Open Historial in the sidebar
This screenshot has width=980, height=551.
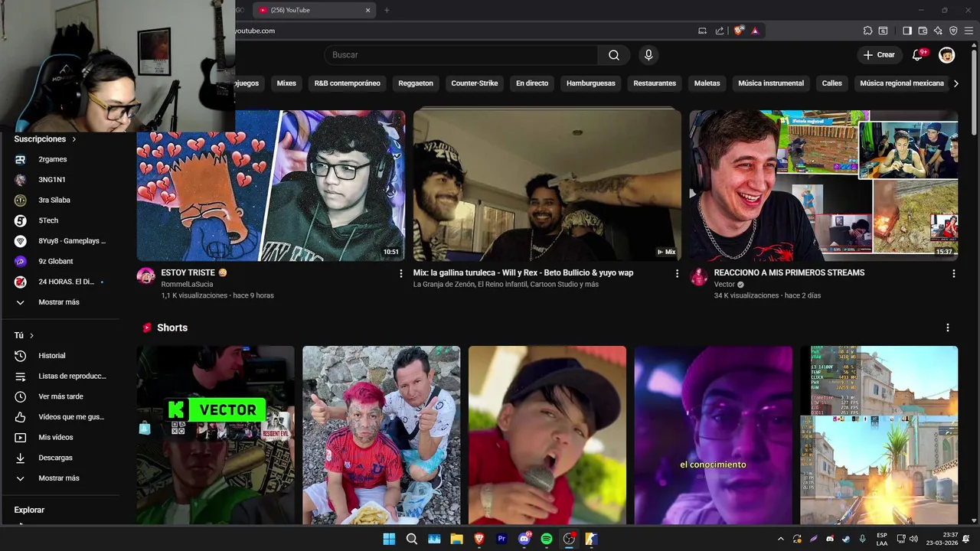[61, 356]
